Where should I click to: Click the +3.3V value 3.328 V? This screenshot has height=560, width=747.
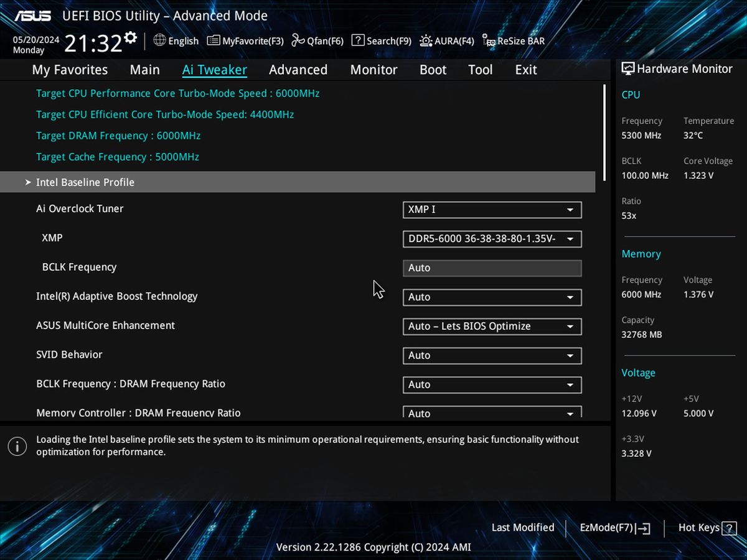coord(636,454)
